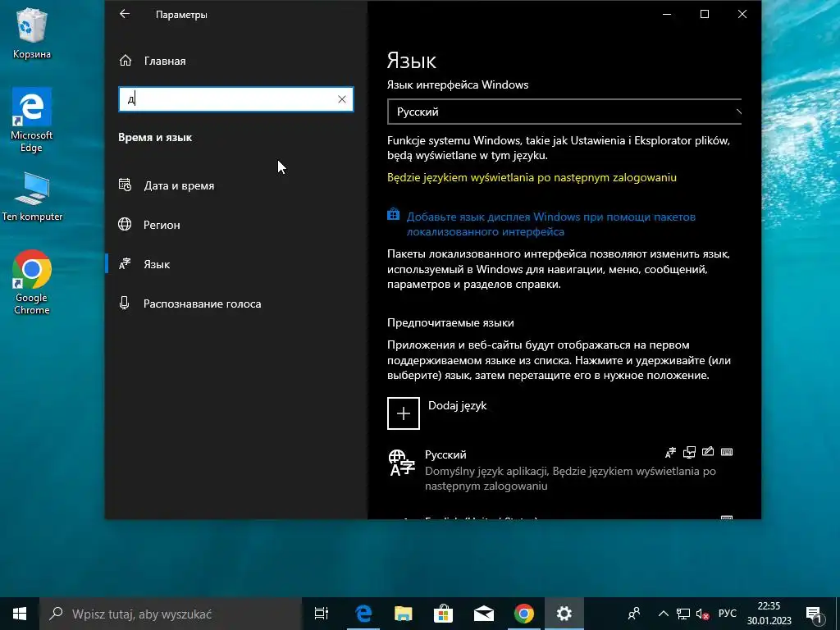
Task: Launch Edge from the taskbar
Action: pos(363,614)
